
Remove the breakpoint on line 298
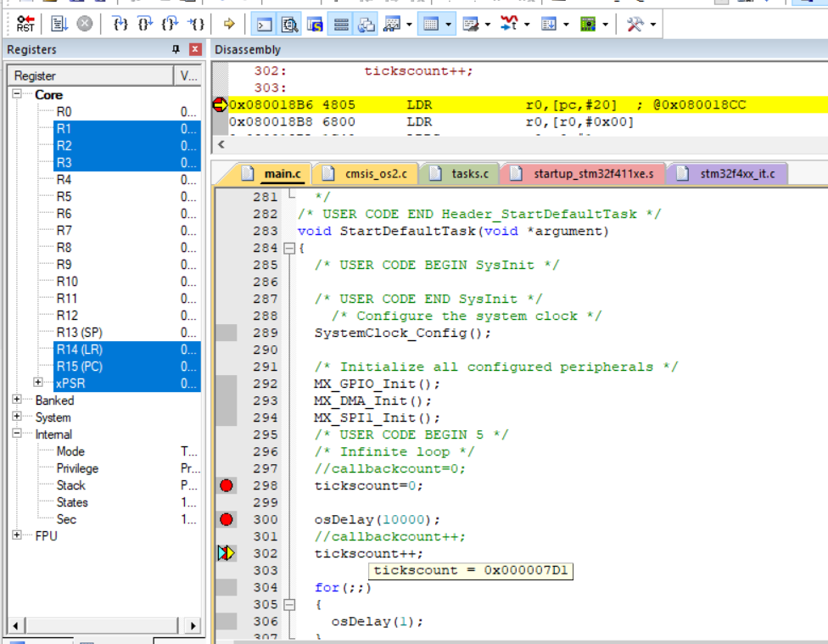226,485
